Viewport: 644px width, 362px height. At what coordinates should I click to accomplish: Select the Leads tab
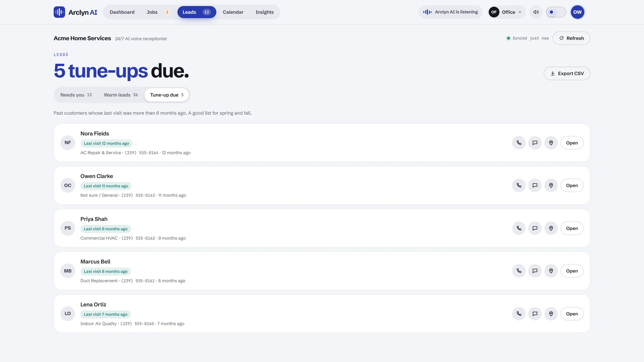point(197,12)
